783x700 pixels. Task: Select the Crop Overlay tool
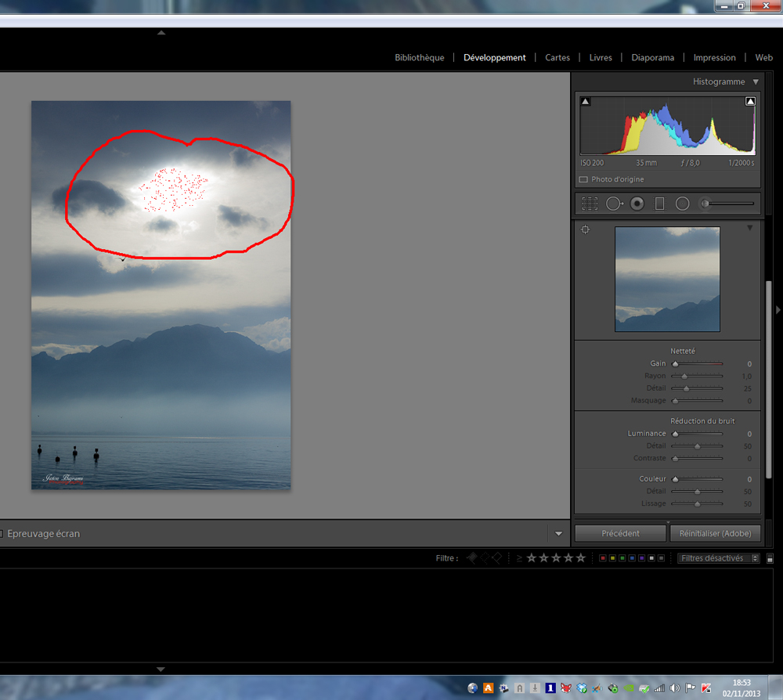click(590, 204)
